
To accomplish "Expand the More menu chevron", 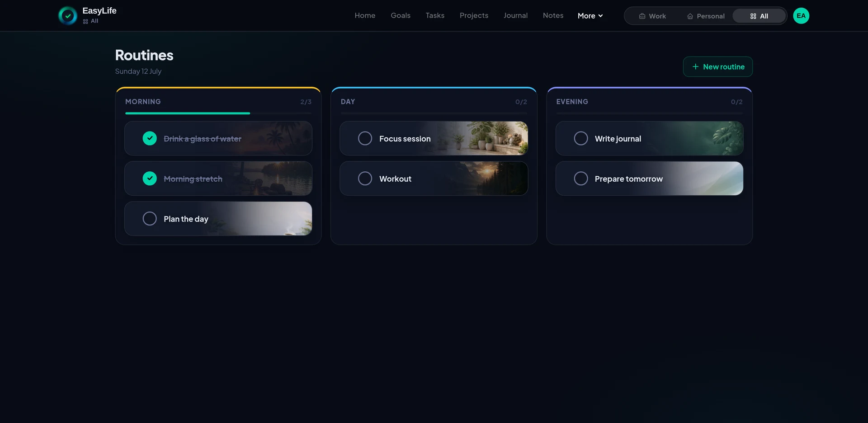I will click(600, 16).
